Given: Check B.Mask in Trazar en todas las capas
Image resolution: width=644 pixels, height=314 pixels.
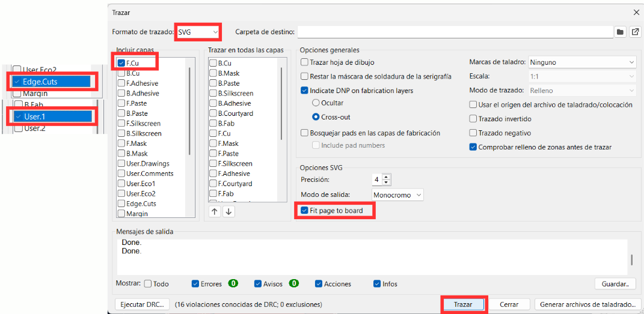Looking at the screenshot, I should [213, 73].
